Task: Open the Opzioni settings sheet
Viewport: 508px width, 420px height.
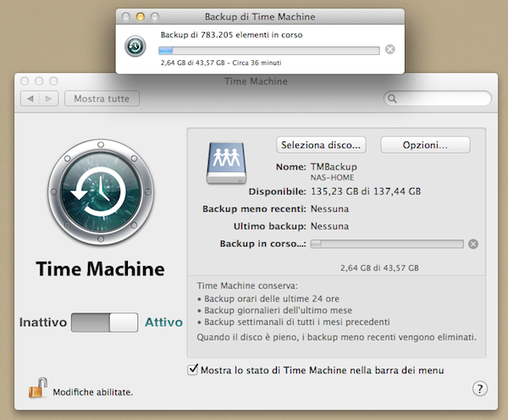Action: (425, 145)
